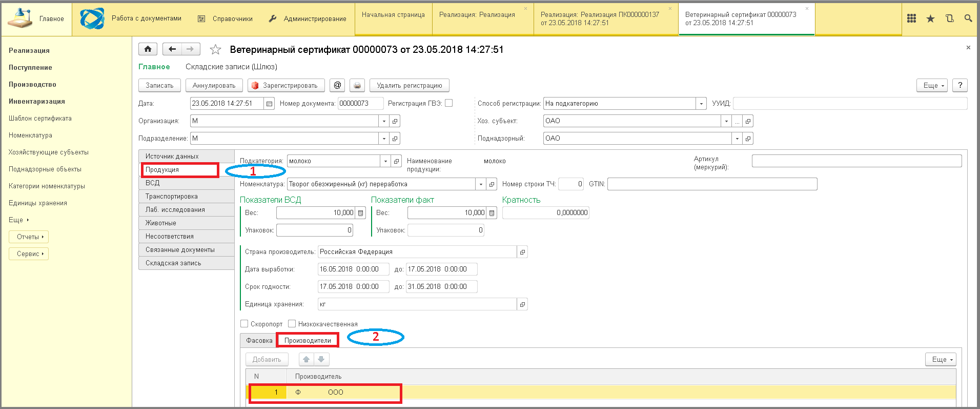Print the certificate using printer icon

(357, 85)
